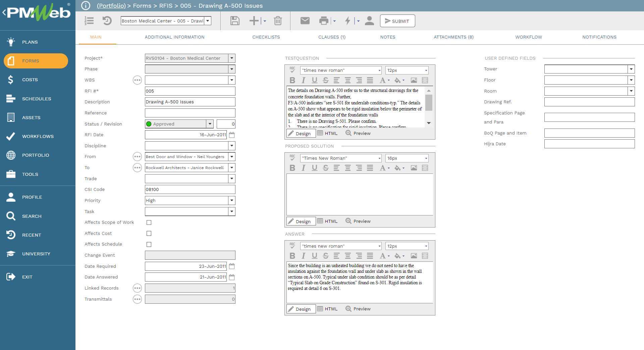This screenshot has height=350, width=644.
Task: Add a new RFI record
Action: pos(253,20)
